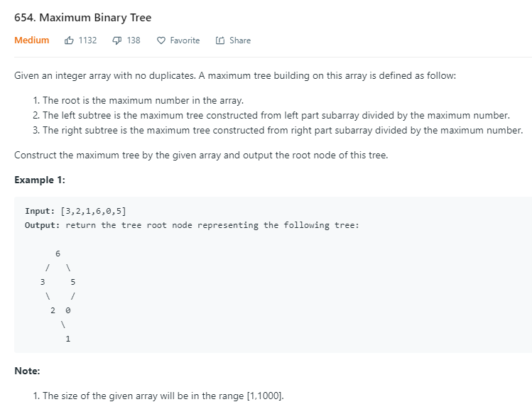Click the orange Medium difficulty label

pos(31,40)
